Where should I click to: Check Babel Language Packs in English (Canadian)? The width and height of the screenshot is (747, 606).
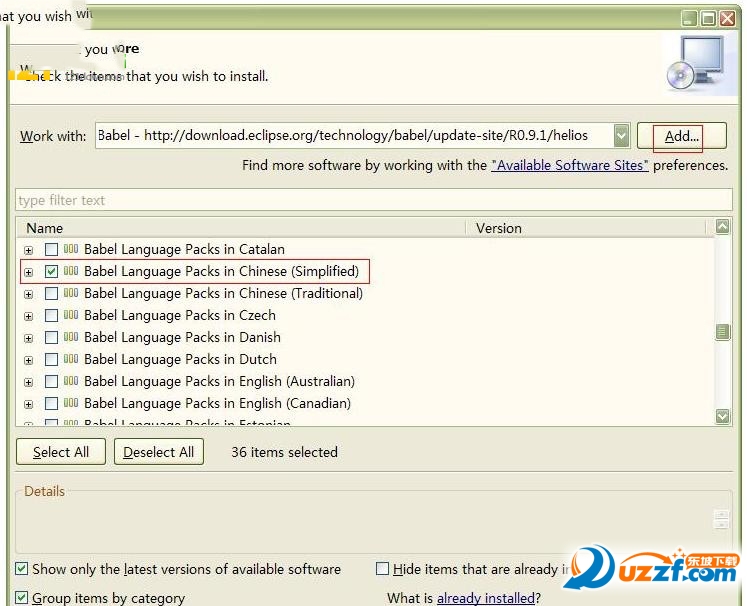pos(51,403)
